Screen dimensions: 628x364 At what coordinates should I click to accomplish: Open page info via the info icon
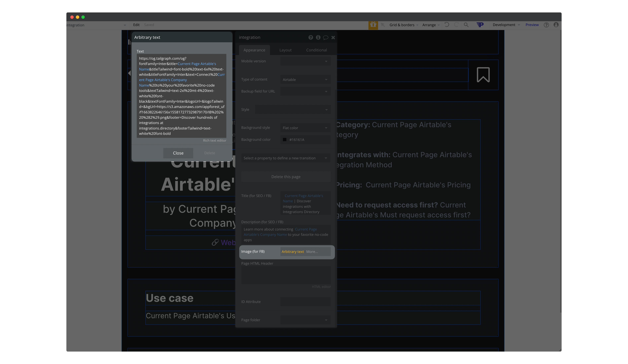click(x=318, y=37)
